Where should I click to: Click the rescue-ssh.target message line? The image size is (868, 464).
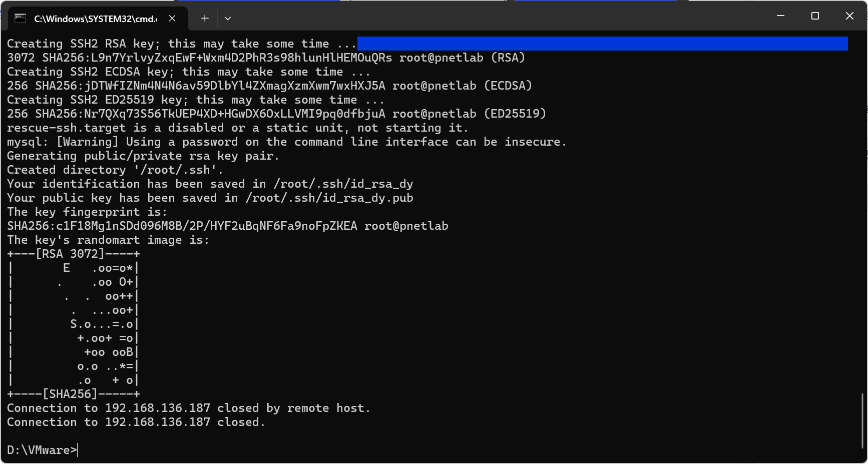point(238,128)
